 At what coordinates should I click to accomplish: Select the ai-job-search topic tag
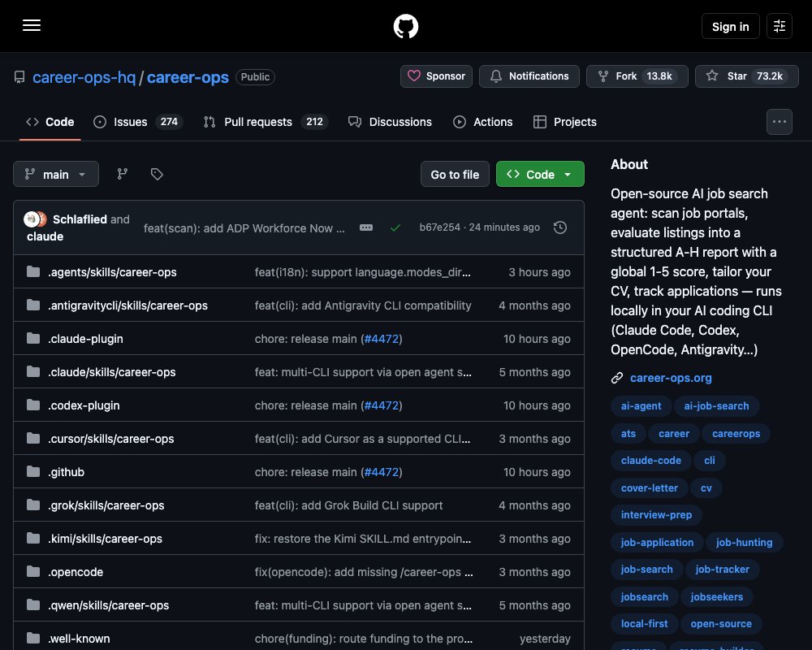[x=716, y=406]
